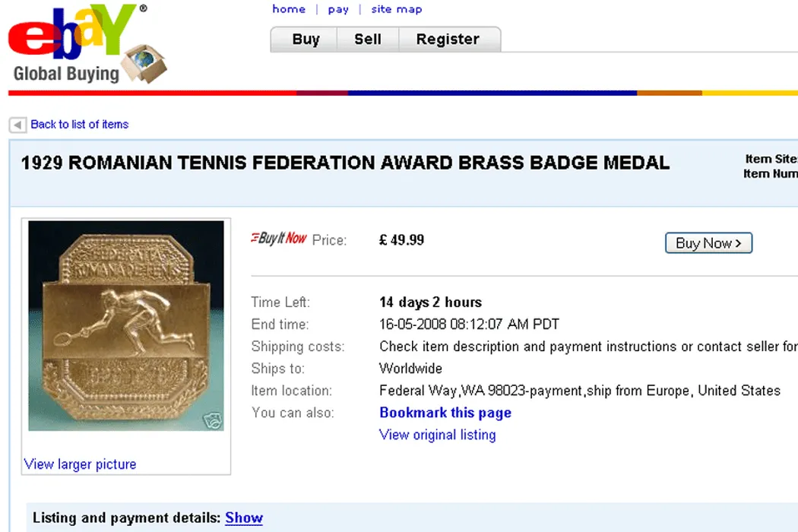The width and height of the screenshot is (798, 532).
Task: Click the Buy It Now logo beside Price
Action: pyautogui.click(x=278, y=239)
